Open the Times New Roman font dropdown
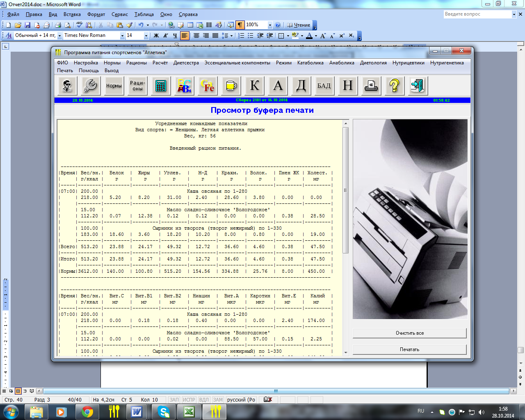 point(122,36)
